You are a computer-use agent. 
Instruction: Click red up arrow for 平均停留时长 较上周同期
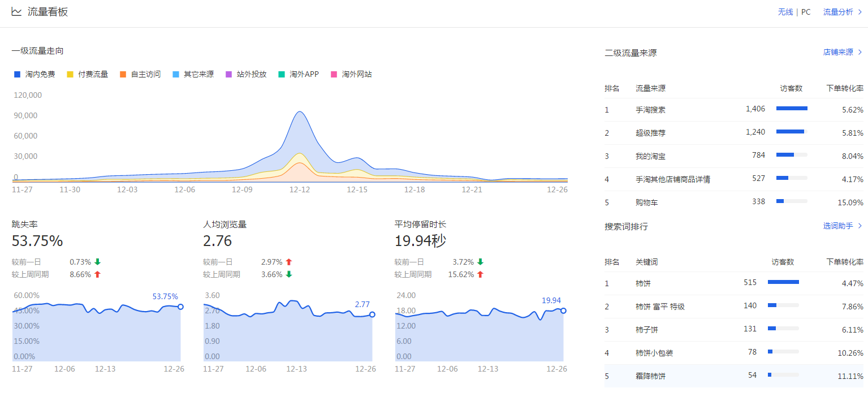[480, 274]
